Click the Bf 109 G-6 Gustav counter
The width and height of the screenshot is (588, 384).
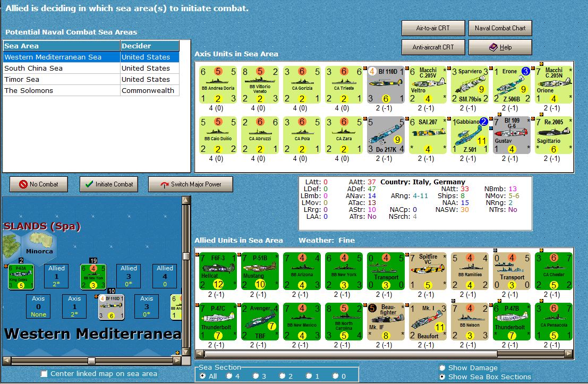(x=512, y=135)
